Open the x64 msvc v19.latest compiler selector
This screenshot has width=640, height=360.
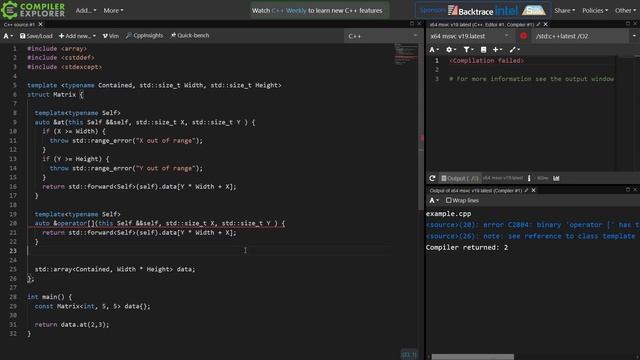point(469,36)
